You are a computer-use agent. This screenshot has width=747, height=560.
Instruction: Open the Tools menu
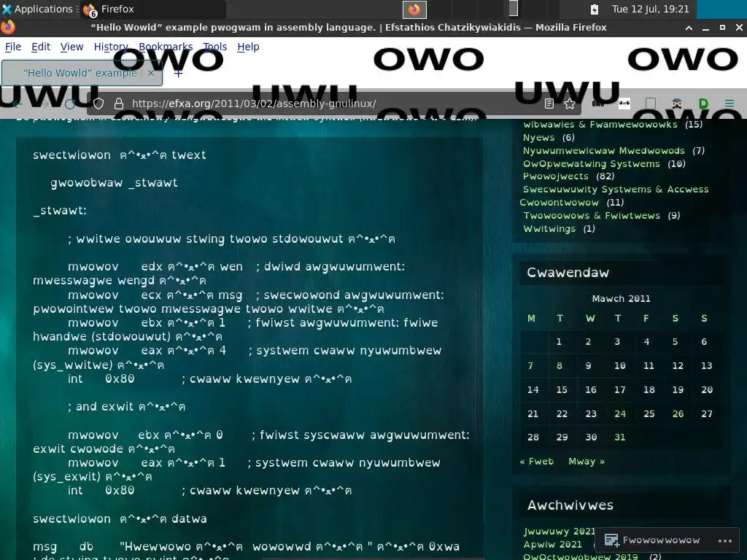click(x=215, y=47)
